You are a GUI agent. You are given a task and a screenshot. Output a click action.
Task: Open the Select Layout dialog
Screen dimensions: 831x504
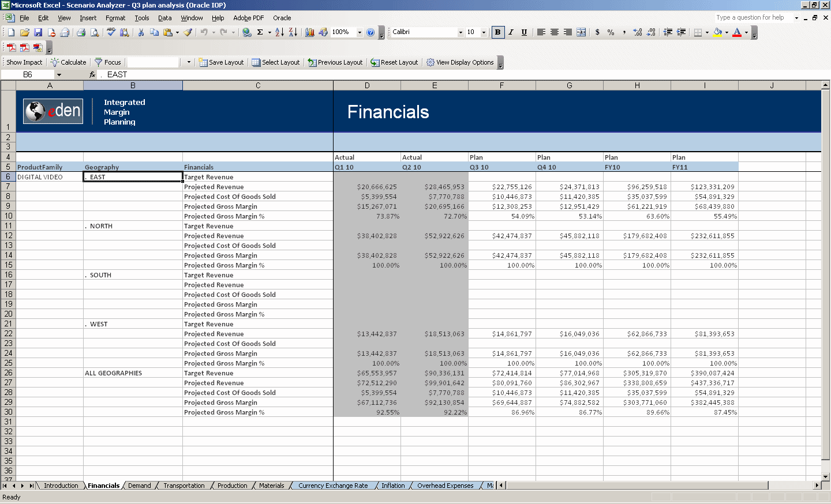[275, 62]
